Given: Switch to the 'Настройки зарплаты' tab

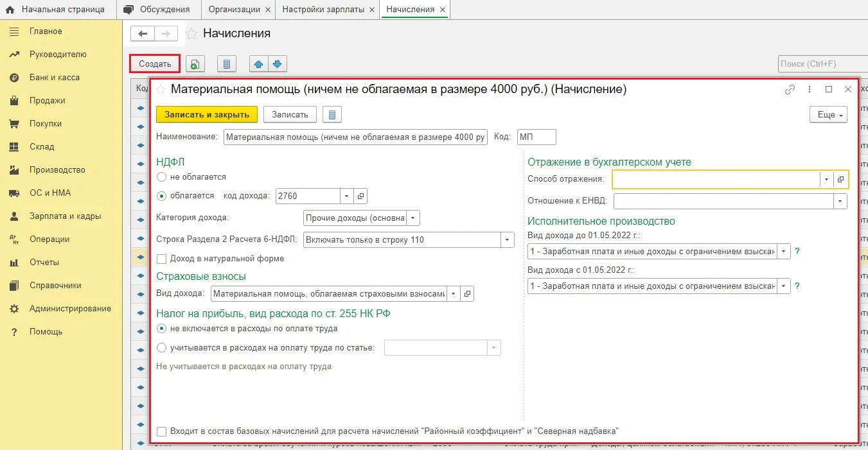Looking at the screenshot, I should point(323,10).
